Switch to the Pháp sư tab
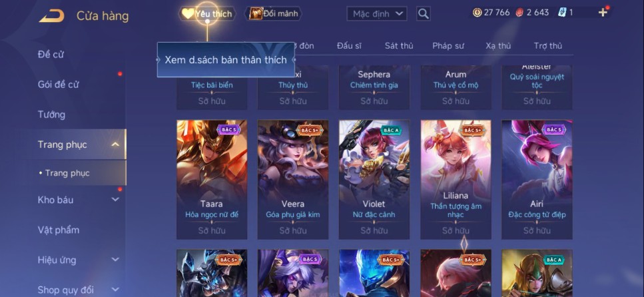 pos(448,45)
